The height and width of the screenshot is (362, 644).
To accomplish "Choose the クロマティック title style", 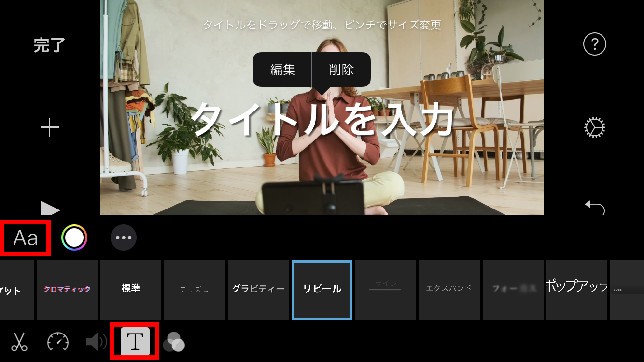I will [x=67, y=290].
